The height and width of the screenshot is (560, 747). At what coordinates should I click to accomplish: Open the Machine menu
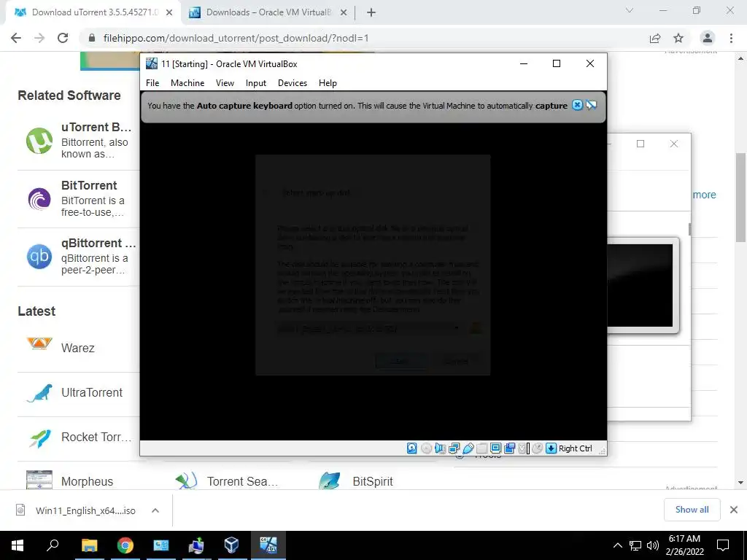click(187, 83)
